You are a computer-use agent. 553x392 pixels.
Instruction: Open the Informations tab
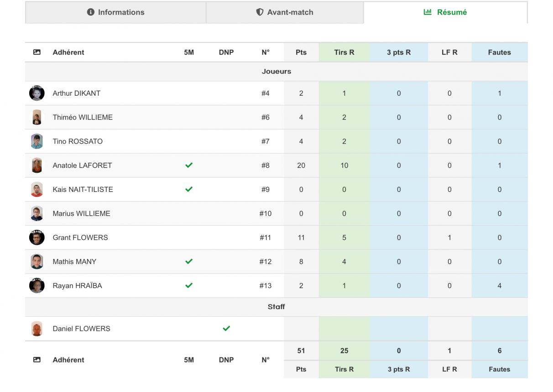click(x=115, y=12)
